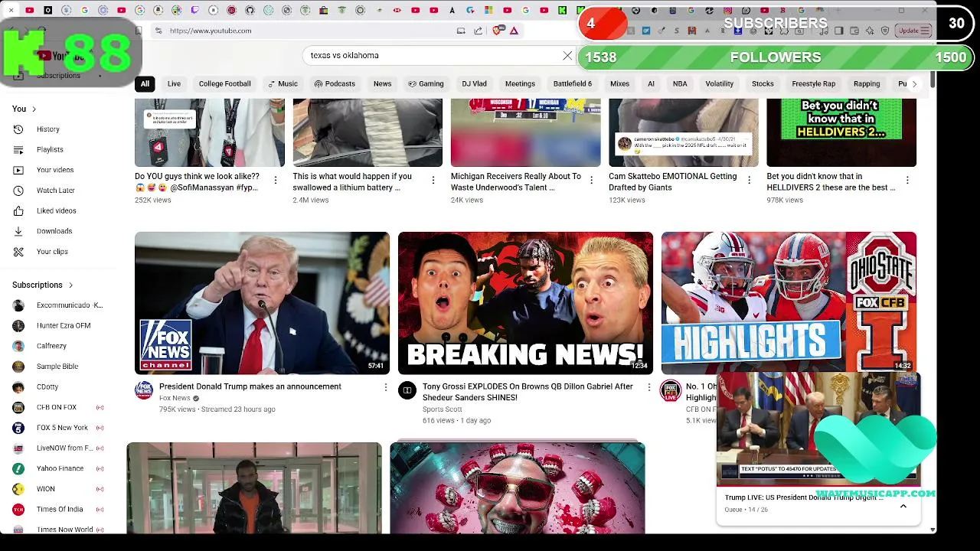Select the Freestyle Rap filter chip
Viewport: 980px width, 551px height.
(x=813, y=83)
